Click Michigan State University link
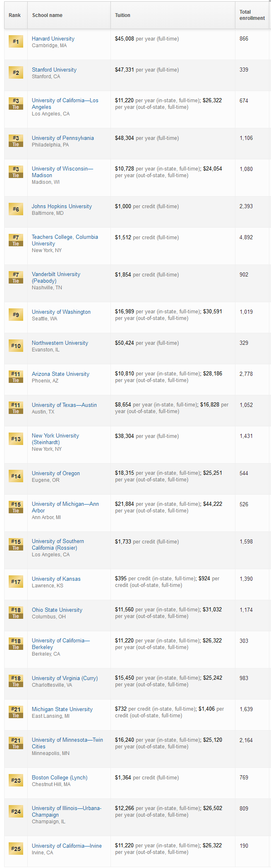Viewport: 271px width, 868px height. click(x=62, y=709)
